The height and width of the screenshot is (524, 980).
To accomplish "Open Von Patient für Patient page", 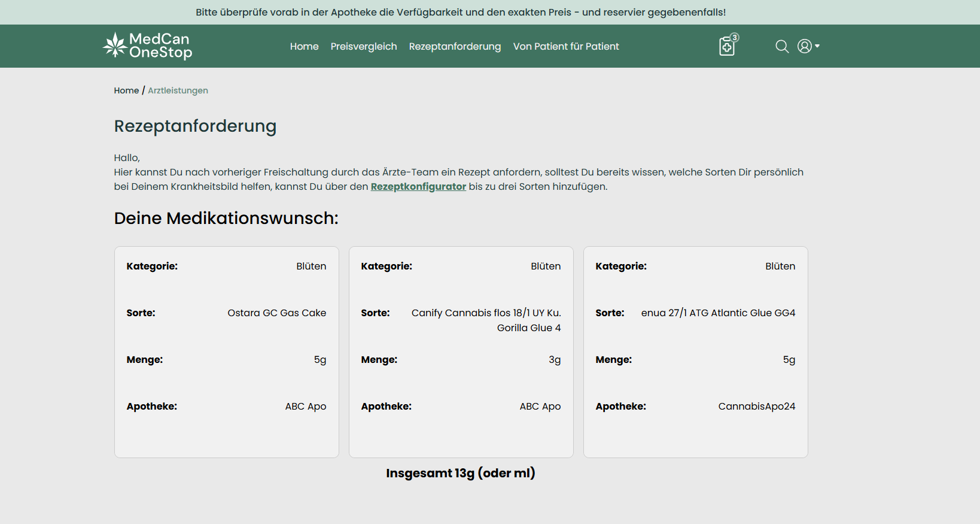I will tap(565, 46).
